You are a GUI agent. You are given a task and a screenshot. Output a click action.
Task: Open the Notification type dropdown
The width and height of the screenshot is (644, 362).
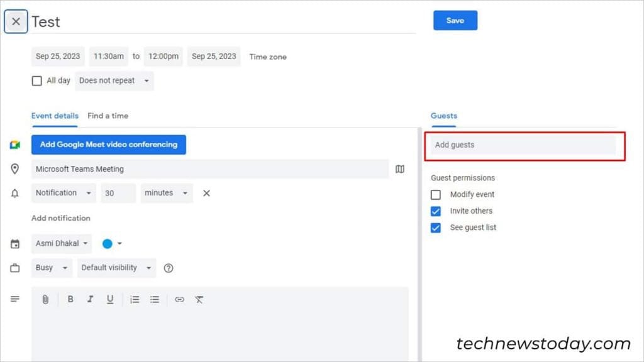(64, 193)
